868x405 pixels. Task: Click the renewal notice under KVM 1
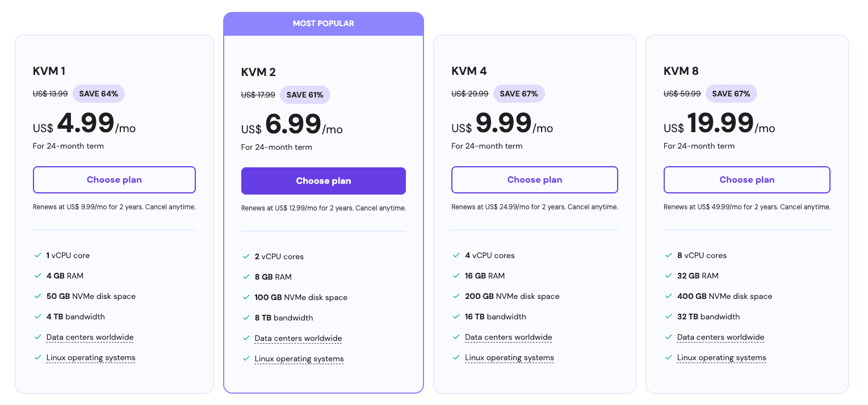[x=114, y=206]
